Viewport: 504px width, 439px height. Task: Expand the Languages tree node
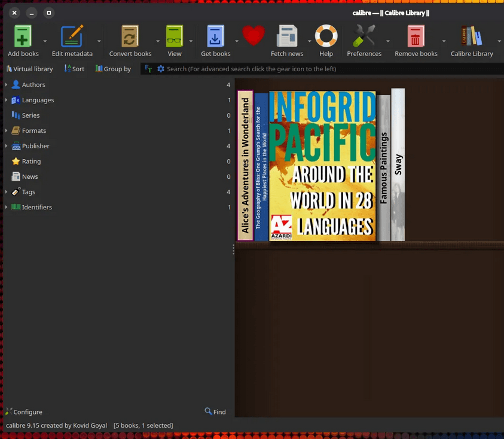(6, 100)
